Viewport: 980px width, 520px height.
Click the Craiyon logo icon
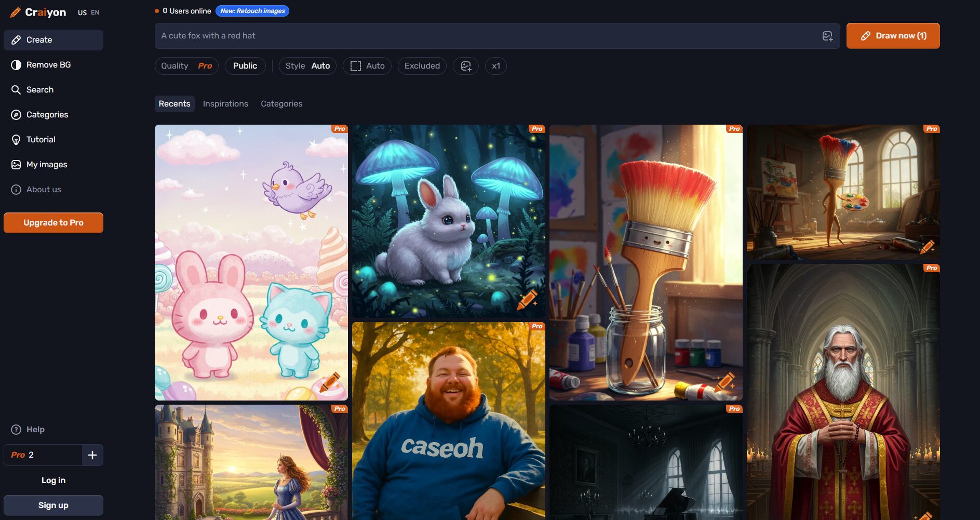[16, 12]
